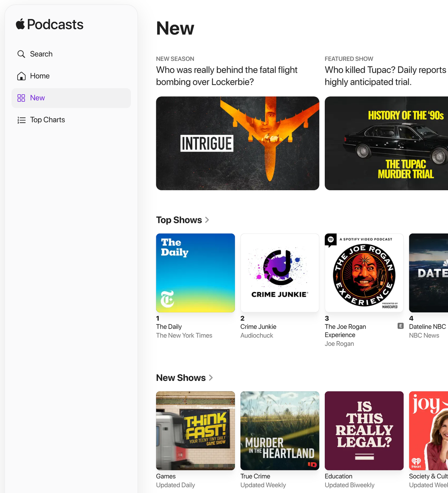The height and width of the screenshot is (493, 448).
Task: Open the Joe Rogan Experience artwork
Action: (364, 273)
